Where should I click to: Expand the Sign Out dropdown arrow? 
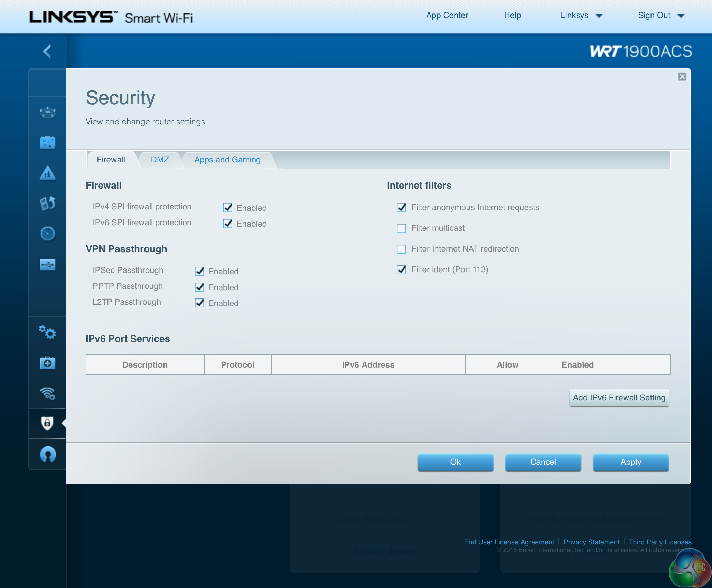[681, 16]
